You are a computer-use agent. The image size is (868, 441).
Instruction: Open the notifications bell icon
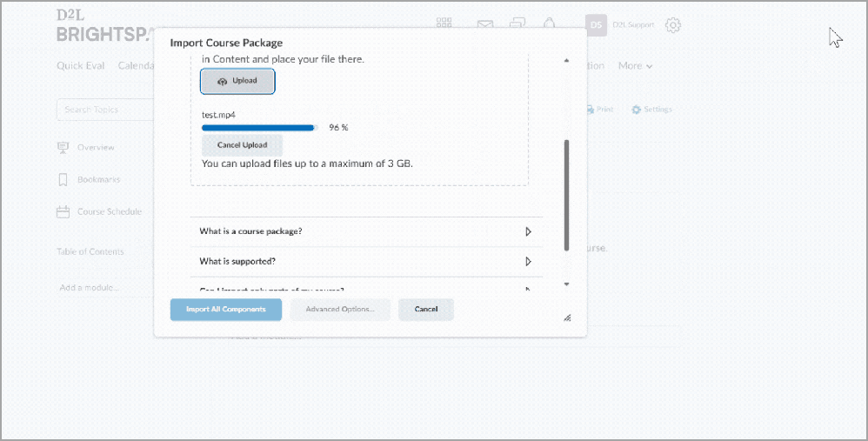[x=549, y=23]
